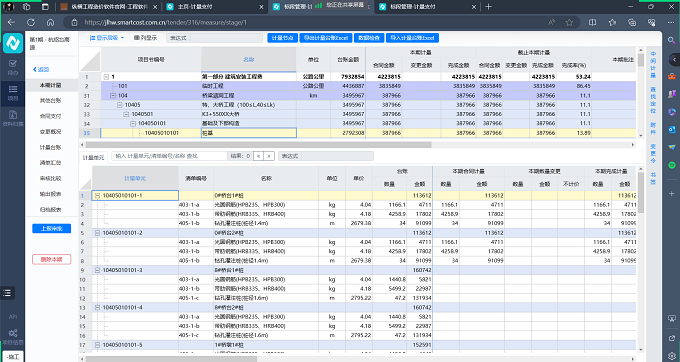Reload the page with the refresh icon

tap(31, 23)
